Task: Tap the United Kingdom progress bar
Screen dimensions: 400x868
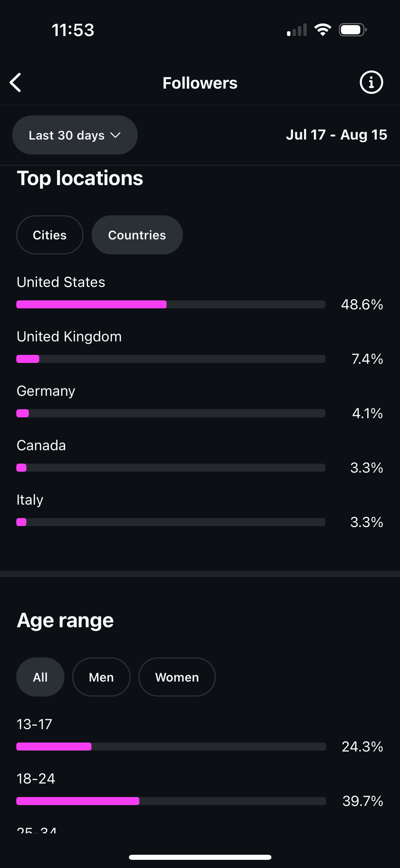Action: click(171, 359)
